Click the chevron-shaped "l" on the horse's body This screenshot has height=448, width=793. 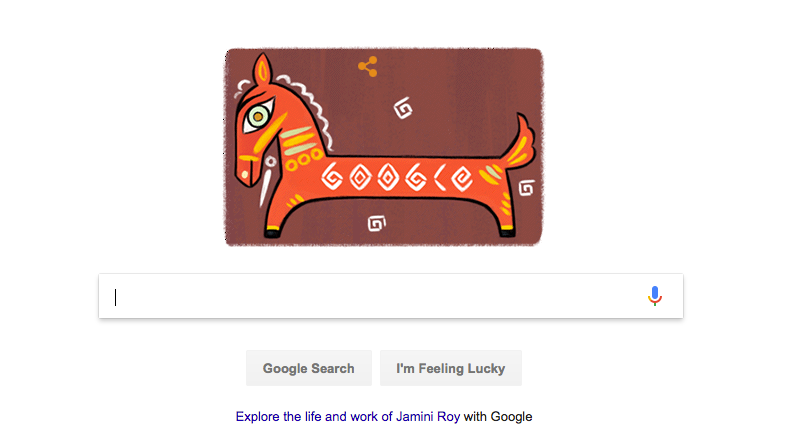pos(440,177)
